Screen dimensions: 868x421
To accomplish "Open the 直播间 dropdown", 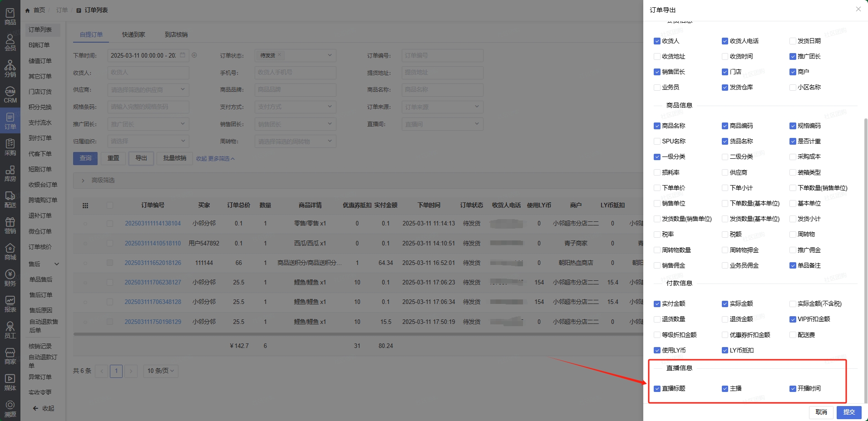I will (x=443, y=124).
